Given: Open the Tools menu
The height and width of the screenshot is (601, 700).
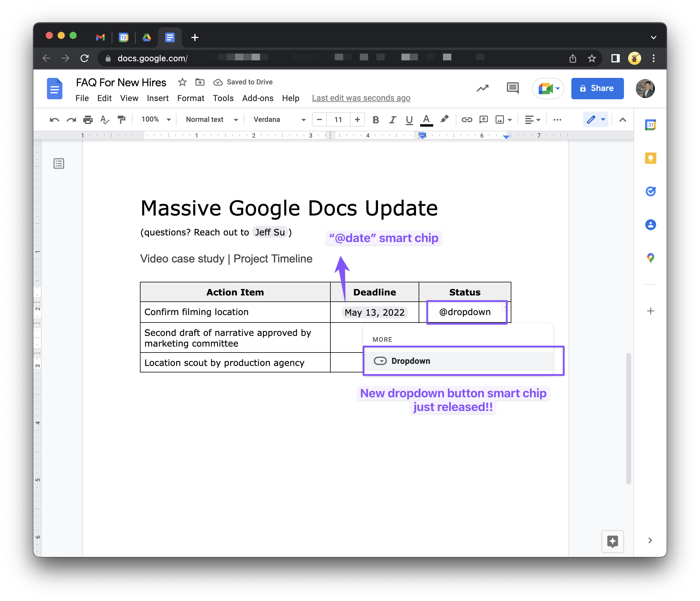Looking at the screenshot, I should (x=223, y=98).
